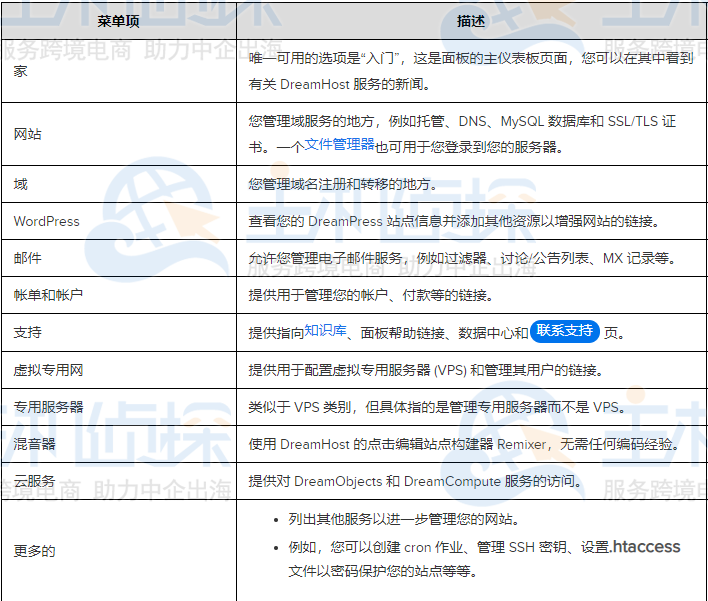708x601 pixels.
Task: Click the 域 menu item cell
Action: (x=119, y=184)
